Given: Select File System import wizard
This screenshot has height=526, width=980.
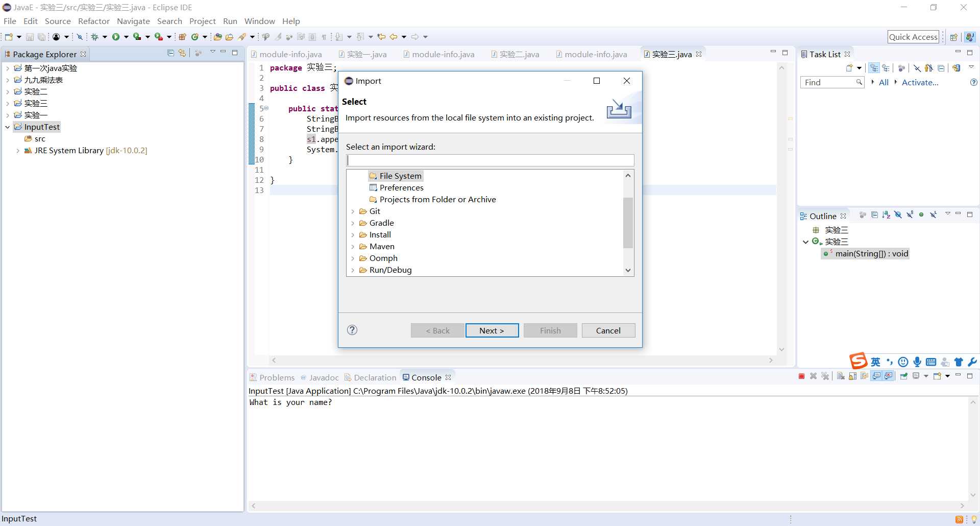Looking at the screenshot, I should (396, 176).
